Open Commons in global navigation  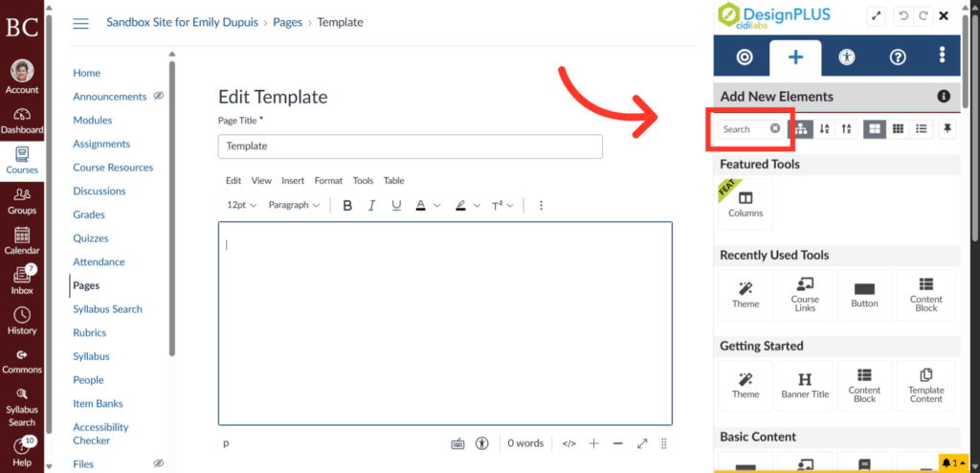click(22, 362)
